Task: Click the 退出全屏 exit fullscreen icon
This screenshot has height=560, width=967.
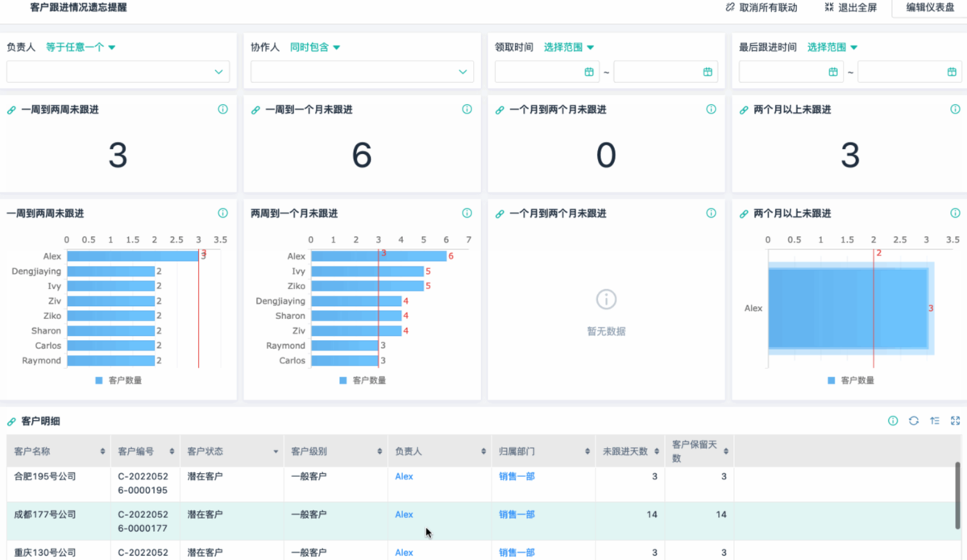Action: 829,7
